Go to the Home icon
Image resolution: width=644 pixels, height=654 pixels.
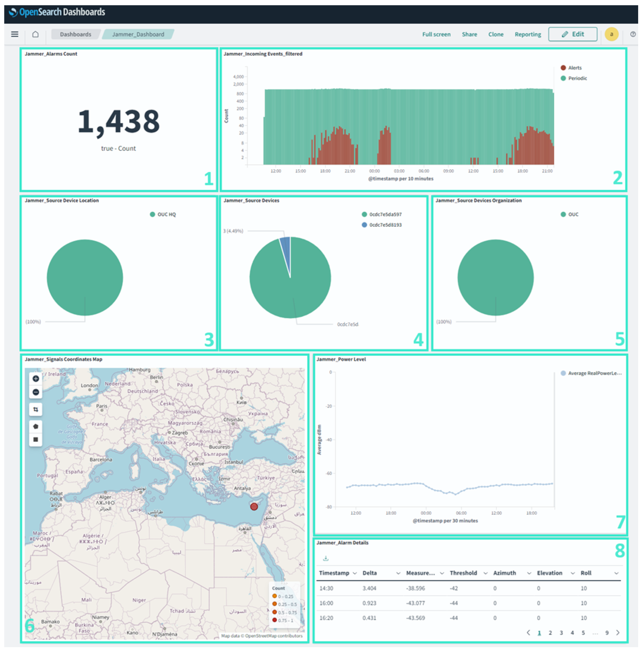pyautogui.click(x=35, y=34)
